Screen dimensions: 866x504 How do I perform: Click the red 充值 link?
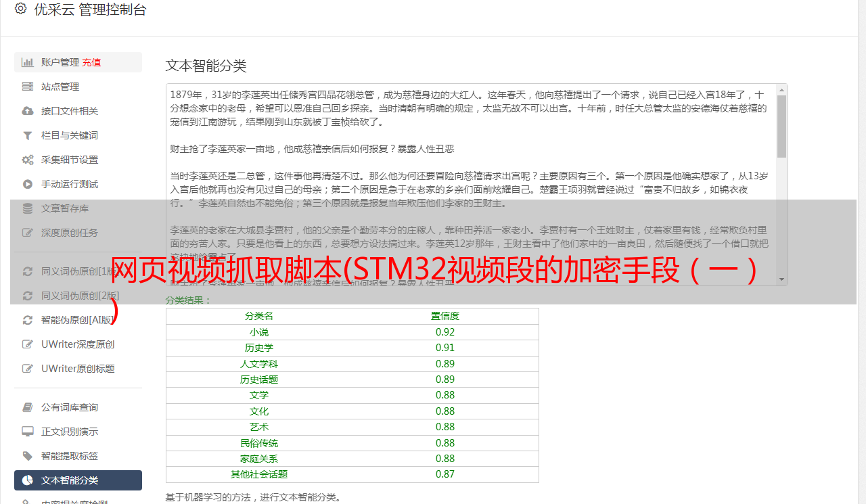(x=91, y=62)
